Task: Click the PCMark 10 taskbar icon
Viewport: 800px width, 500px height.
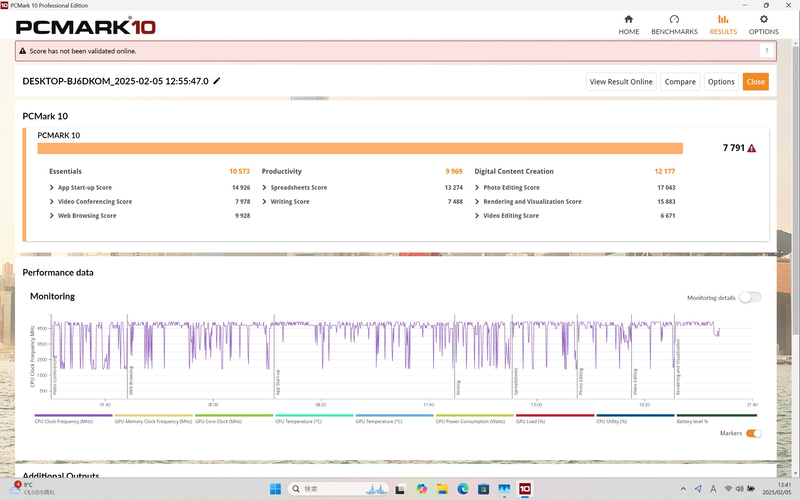Action: click(x=524, y=489)
